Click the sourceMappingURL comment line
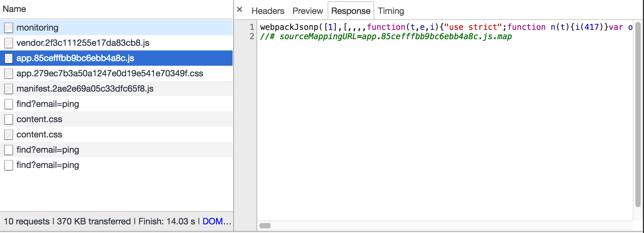 coord(386,37)
